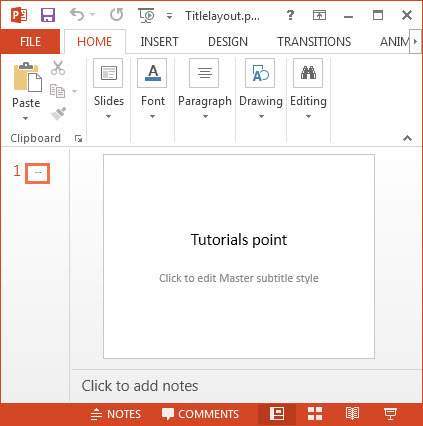The image size is (423, 426).
Task: Switch to the ANIMATIONS tab
Action: (394, 42)
